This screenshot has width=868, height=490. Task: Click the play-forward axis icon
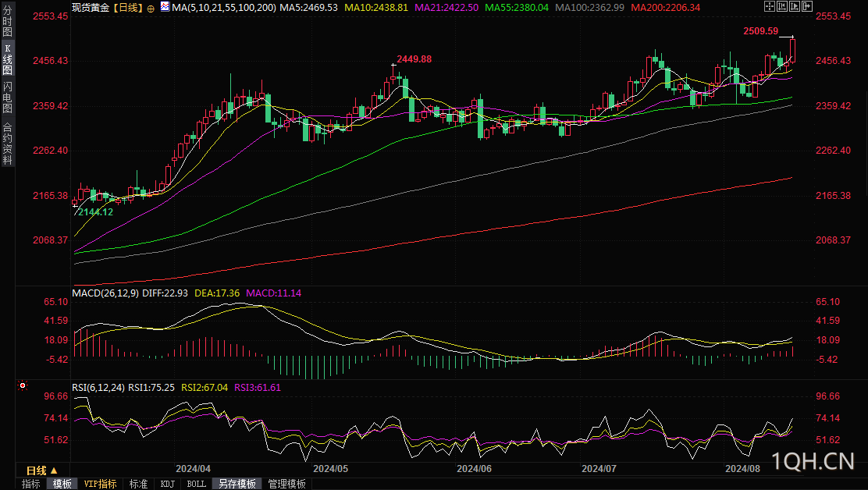[x=795, y=6]
